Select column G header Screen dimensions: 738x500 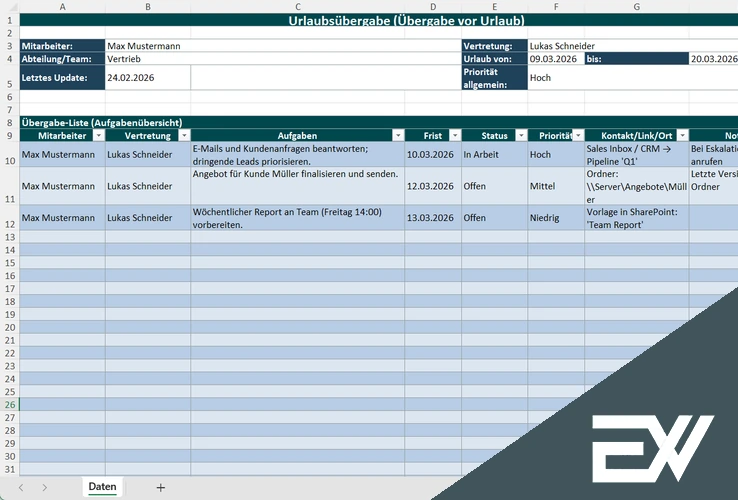pos(637,7)
